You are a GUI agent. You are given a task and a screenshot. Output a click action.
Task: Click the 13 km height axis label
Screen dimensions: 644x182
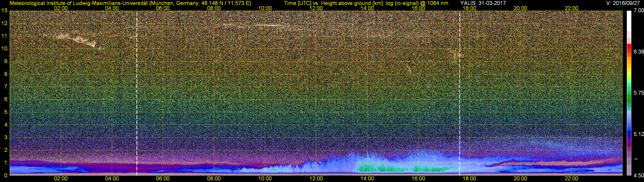5,11
